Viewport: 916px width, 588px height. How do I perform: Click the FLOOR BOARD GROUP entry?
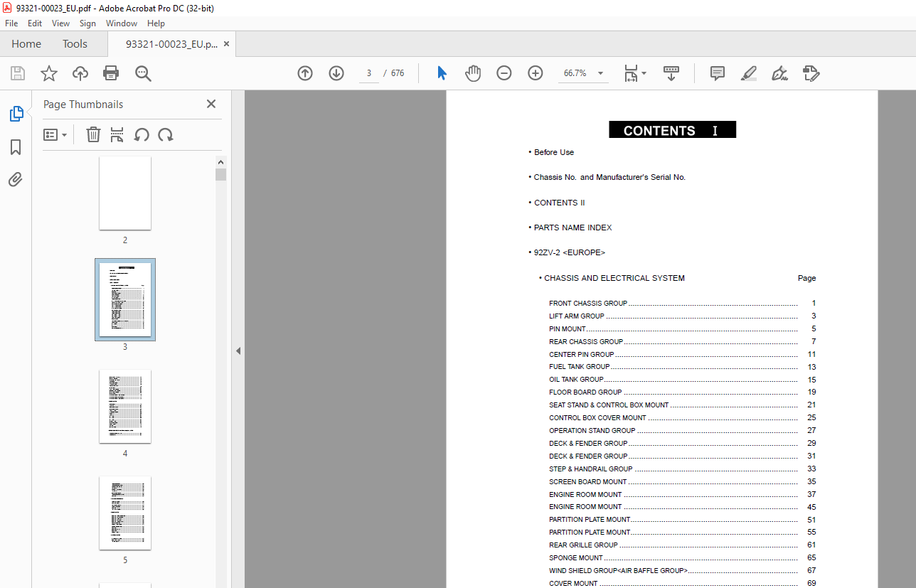coord(683,392)
